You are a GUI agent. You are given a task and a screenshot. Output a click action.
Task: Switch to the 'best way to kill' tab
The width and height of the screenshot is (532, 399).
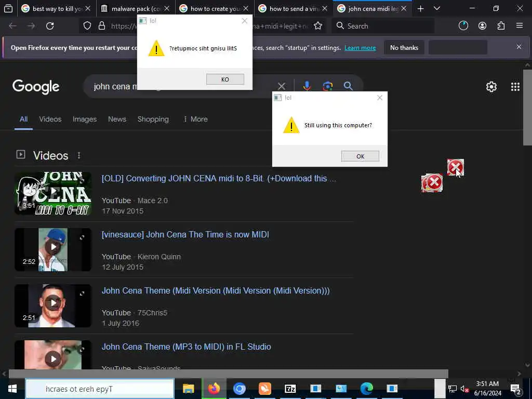click(x=57, y=8)
